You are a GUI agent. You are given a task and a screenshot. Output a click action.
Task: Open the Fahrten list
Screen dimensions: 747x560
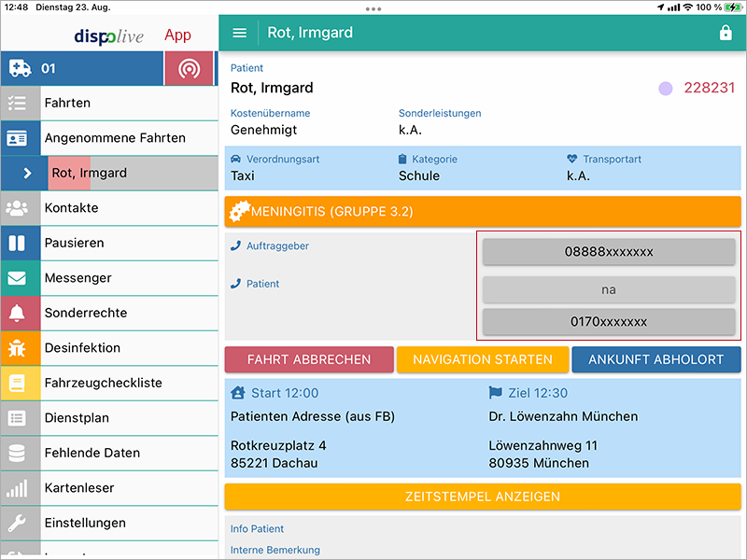pyautogui.click(x=67, y=103)
